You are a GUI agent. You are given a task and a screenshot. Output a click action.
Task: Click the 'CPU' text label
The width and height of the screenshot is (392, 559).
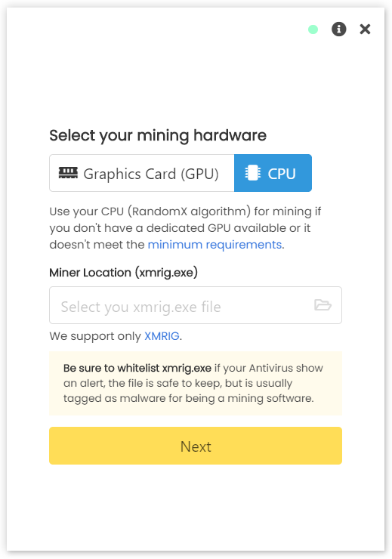tap(282, 174)
